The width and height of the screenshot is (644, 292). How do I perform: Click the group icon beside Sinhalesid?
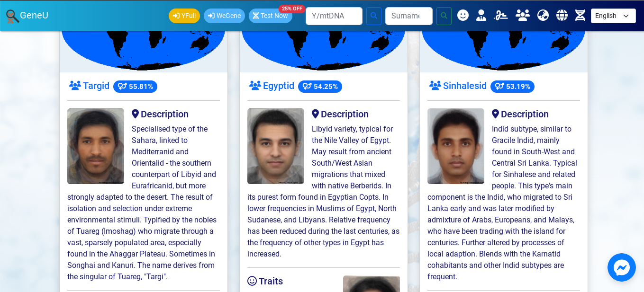pos(435,86)
